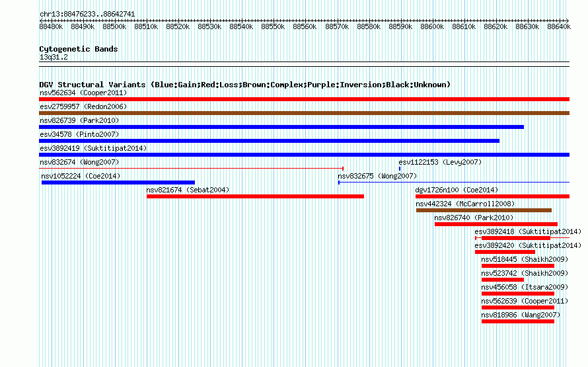Open the nsv821674 (Sebat2004) label
Image resolution: width=588 pixels, height=367 pixels.
click(188, 190)
